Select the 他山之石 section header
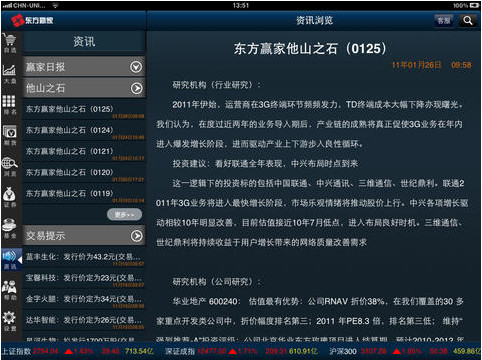 click(x=84, y=88)
